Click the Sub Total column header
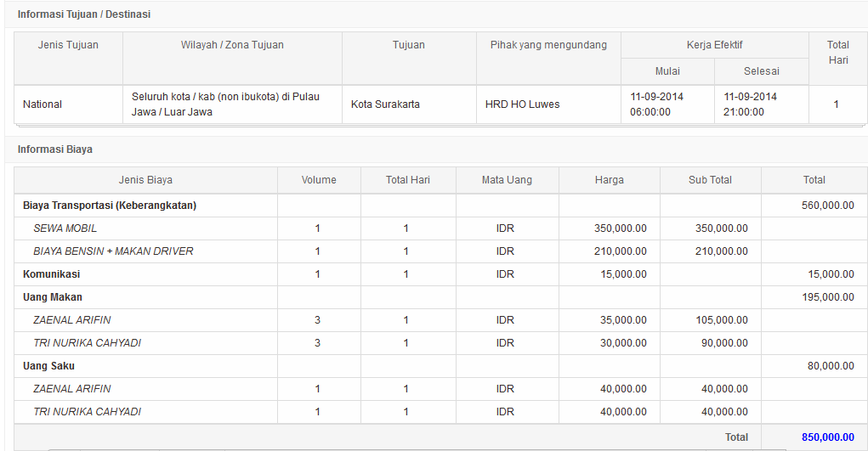 [710, 180]
